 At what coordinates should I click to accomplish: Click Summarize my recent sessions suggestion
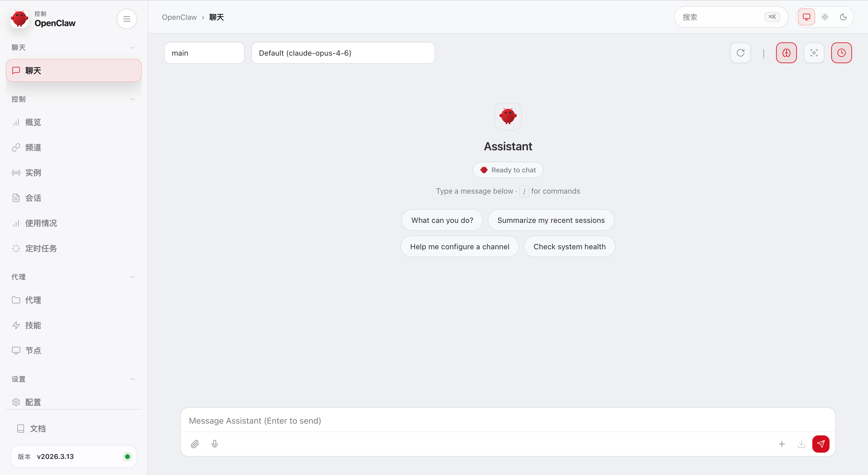551,220
